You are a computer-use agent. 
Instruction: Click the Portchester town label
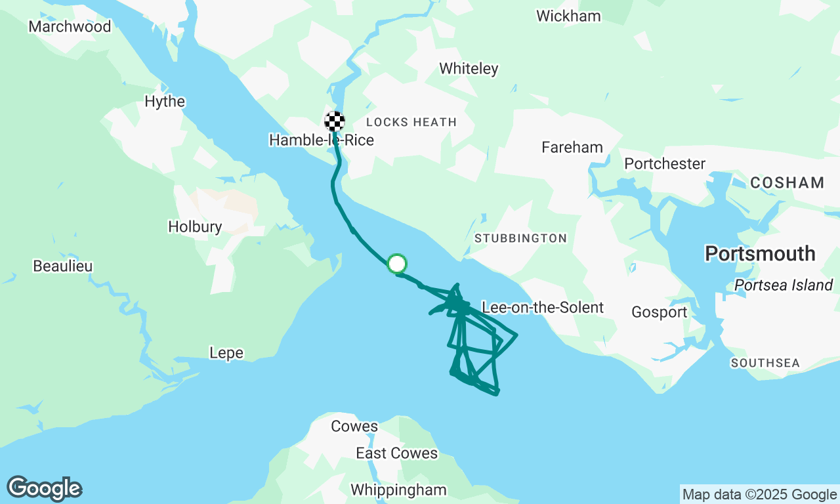pyautogui.click(x=665, y=163)
